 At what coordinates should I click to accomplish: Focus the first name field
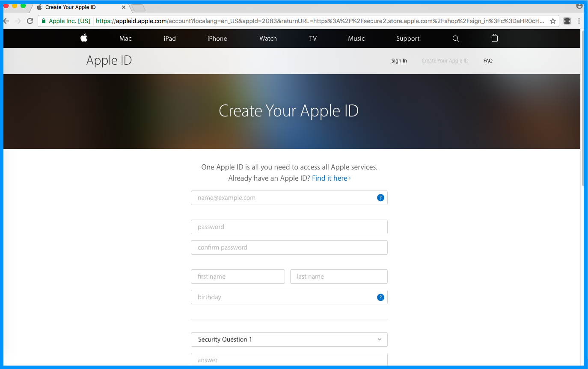238,277
